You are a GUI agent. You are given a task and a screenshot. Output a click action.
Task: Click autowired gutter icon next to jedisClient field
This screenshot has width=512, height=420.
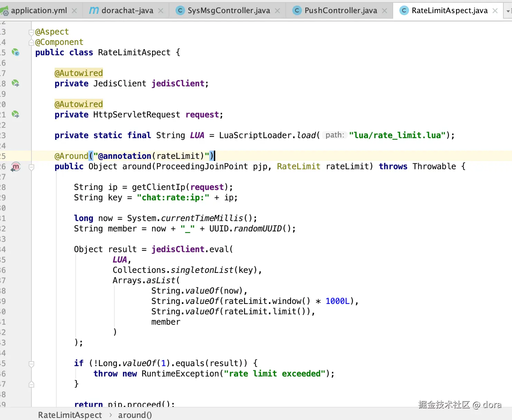coord(16,83)
